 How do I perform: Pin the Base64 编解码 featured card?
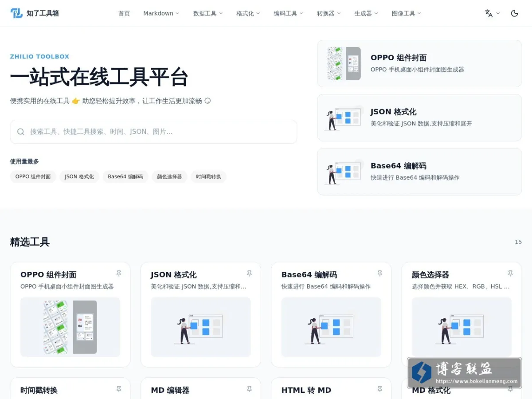click(379, 274)
